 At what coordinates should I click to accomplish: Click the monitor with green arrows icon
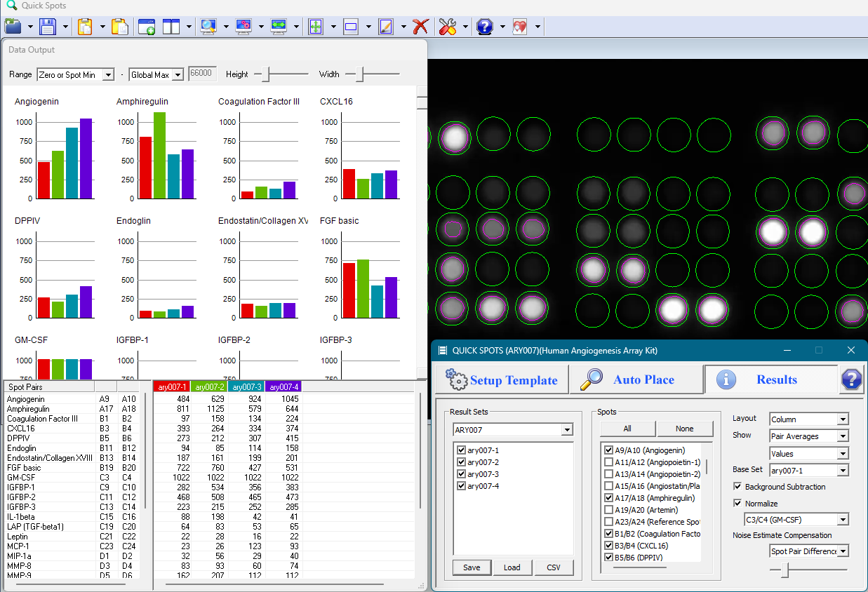click(x=279, y=27)
